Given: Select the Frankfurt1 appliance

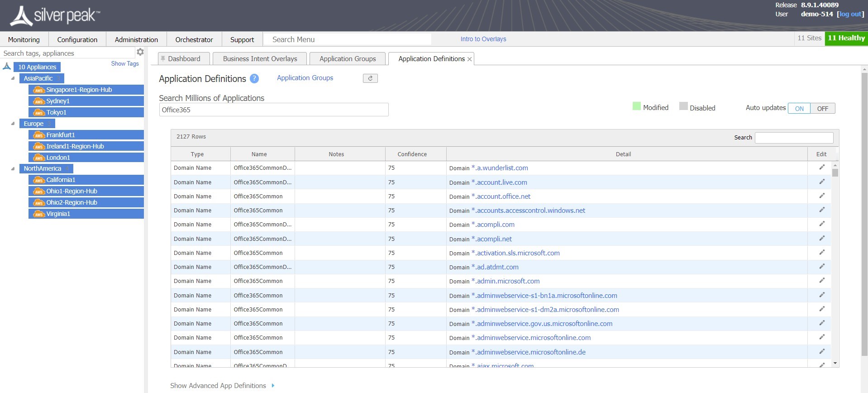Looking at the screenshot, I should point(86,135).
